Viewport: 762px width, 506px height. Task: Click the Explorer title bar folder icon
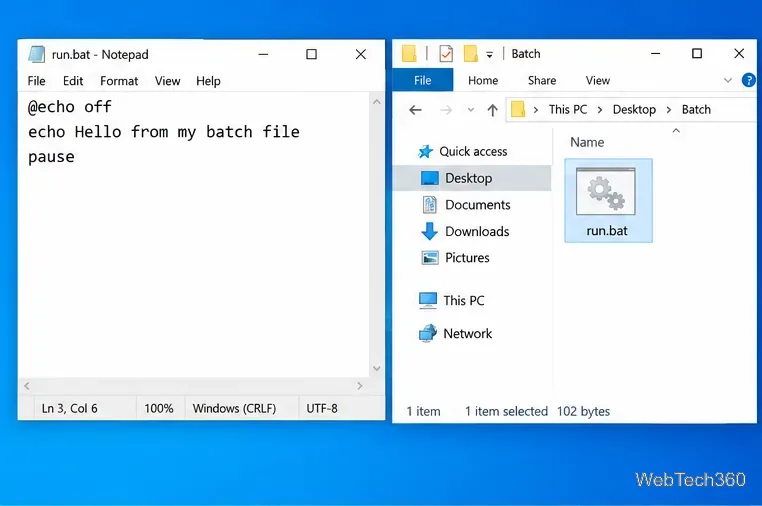click(x=409, y=53)
